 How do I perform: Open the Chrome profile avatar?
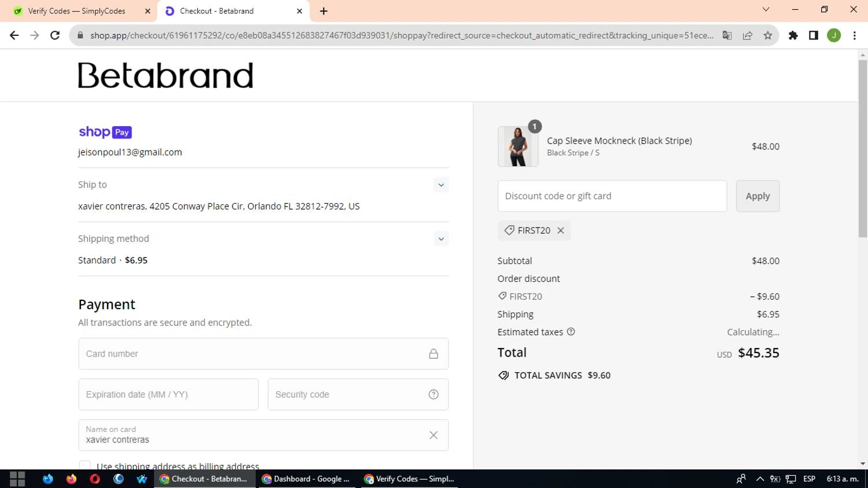coord(834,35)
